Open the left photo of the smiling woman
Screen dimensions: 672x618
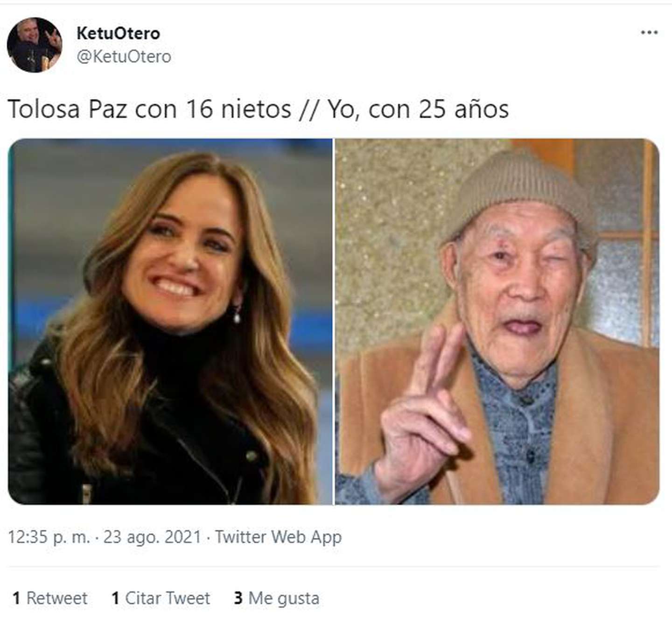coord(170,322)
